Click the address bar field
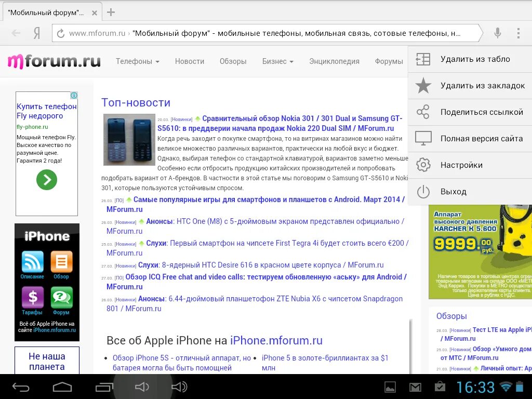Screen dimensions: 532x399 (267, 33)
